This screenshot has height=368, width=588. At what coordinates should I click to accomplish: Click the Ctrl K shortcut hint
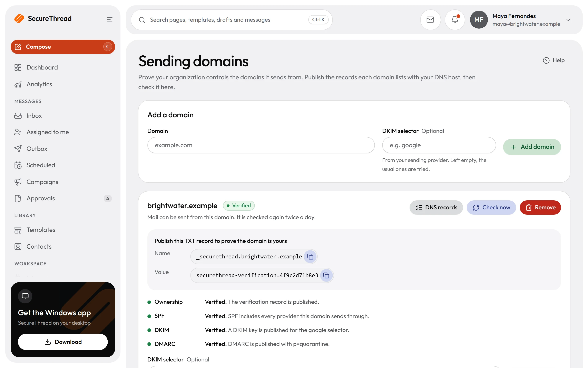coord(318,20)
